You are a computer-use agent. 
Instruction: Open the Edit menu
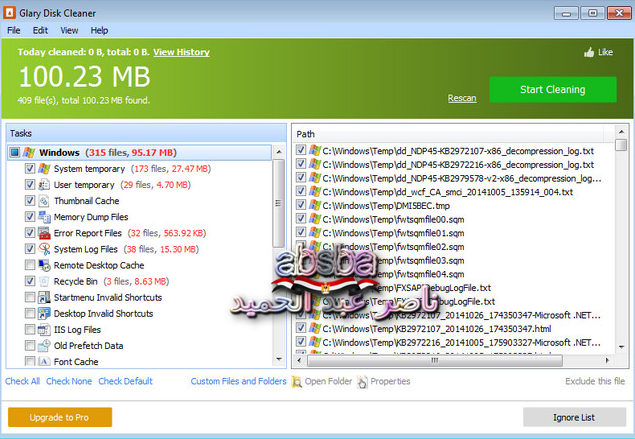pyautogui.click(x=40, y=30)
